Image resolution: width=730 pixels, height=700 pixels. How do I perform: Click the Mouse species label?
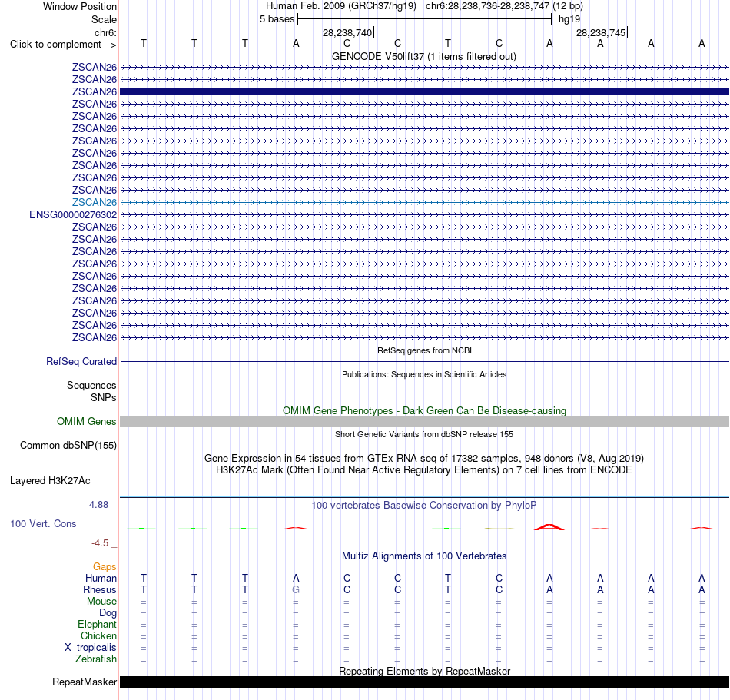[x=102, y=602]
